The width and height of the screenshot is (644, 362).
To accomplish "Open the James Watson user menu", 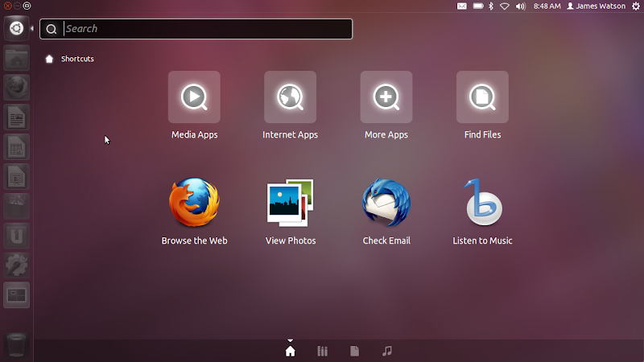I will (x=597, y=6).
